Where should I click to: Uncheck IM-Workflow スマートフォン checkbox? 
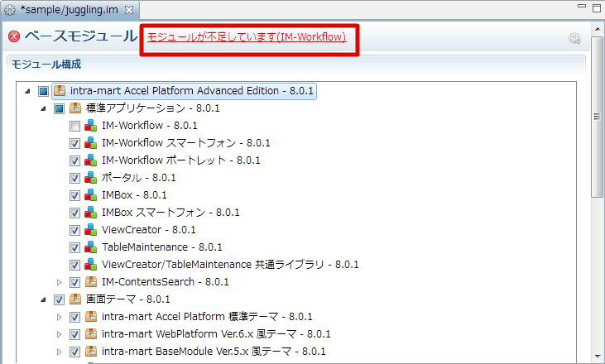[74, 143]
